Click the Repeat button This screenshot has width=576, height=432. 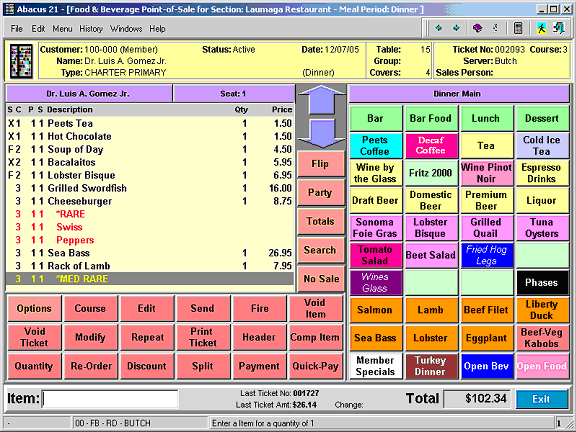[x=147, y=337]
